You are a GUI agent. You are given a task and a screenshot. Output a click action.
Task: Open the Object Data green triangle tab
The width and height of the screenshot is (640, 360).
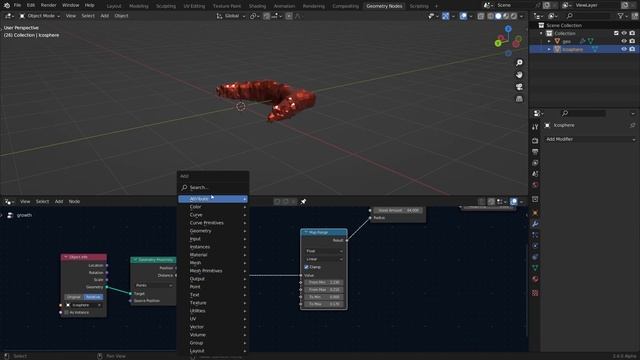tap(535, 268)
